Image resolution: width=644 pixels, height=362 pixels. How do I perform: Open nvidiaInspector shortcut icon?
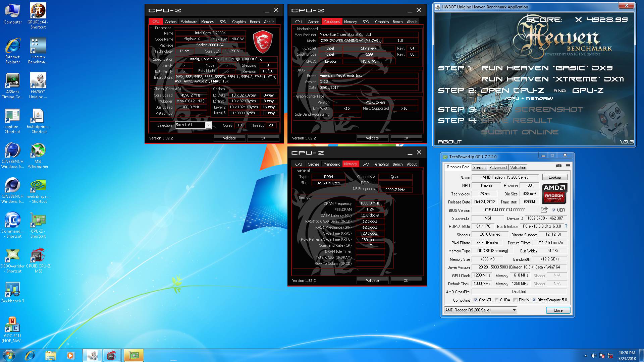pyautogui.click(x=38, y=190)
